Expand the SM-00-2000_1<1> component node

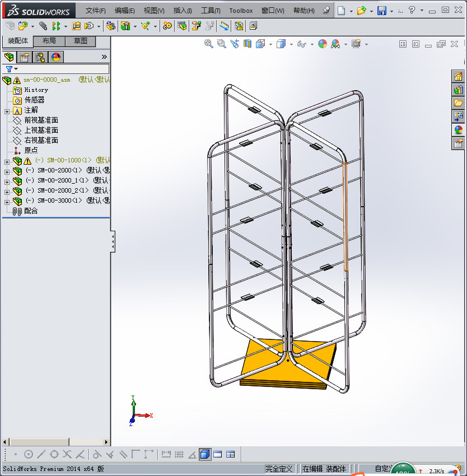tap(7, 182)
